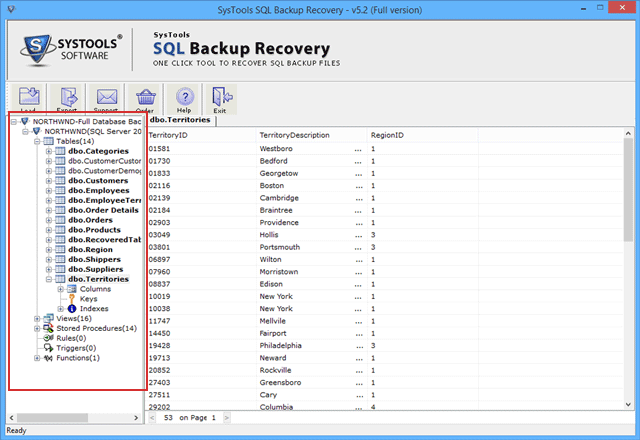Click the page number field showing 1
The height and width of the screenshot is (440, 640).
213,418
